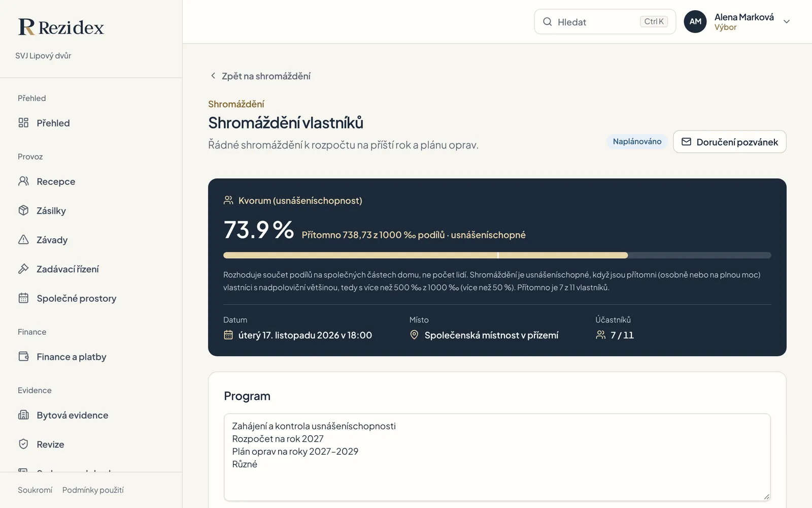Viewport: 812px width, 508px height.
Task: Select the Recepce people icon
Action: [x=23, y=181]
